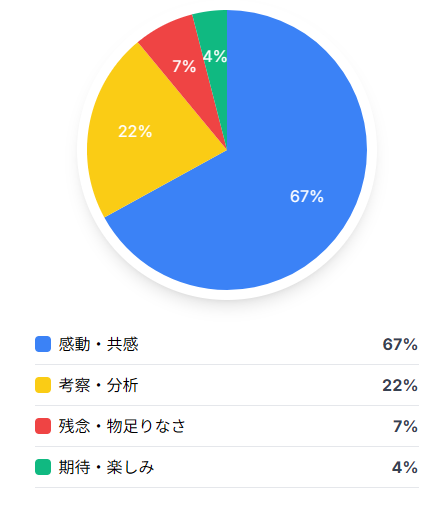Click the 4% label inside the pie
The width and height of the screenshot is (447, 506).
click(x=215, y=56)
